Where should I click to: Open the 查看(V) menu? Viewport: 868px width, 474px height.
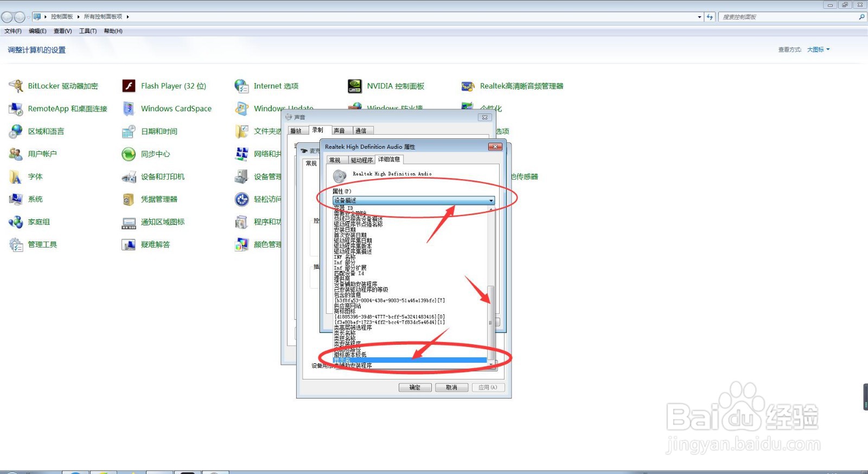[62, 31]
